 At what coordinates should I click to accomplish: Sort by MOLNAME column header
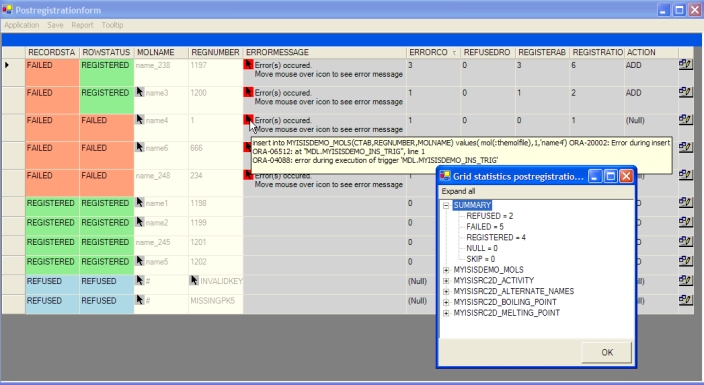[x=161, y=53]
